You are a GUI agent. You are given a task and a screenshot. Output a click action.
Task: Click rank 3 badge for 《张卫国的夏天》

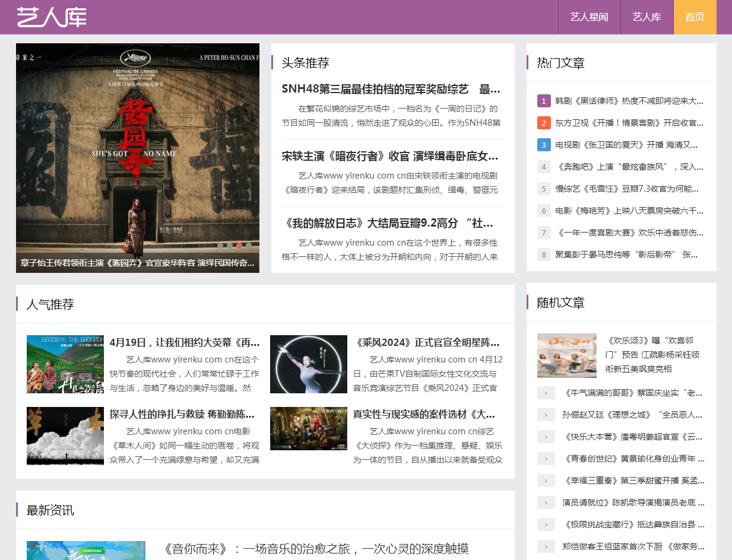544,145
